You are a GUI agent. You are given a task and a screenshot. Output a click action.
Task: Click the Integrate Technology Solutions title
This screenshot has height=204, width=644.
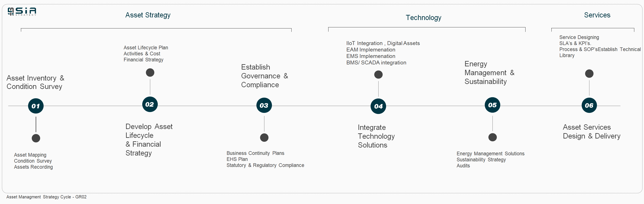coord(376,136)
